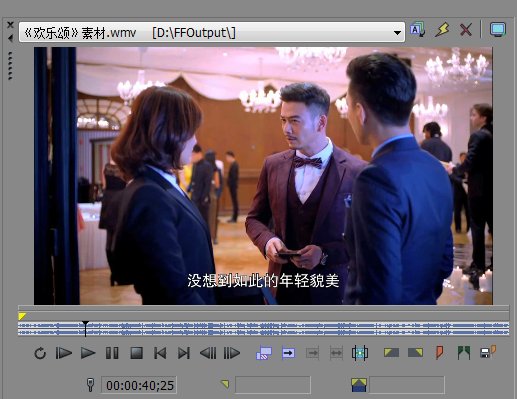Remove current media with the red X icon
517x399 pixels.
tap(466, 30)
